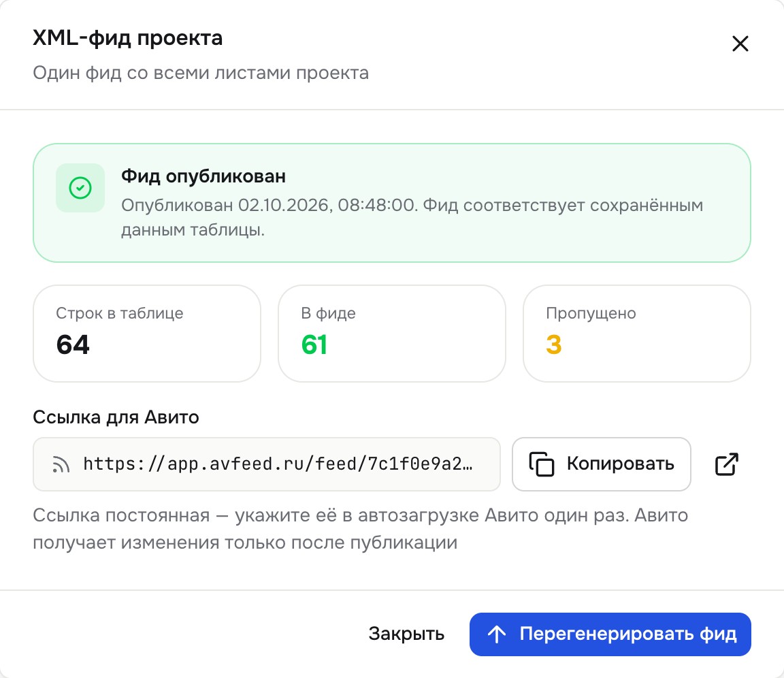Viewport: 784px width, 678px height.
Task: Click the "XML-фид проекта" title
Action: click(x=127, y=38)
